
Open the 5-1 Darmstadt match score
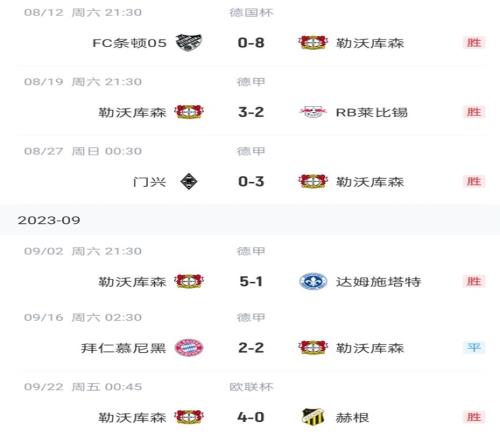click(251, 281)
